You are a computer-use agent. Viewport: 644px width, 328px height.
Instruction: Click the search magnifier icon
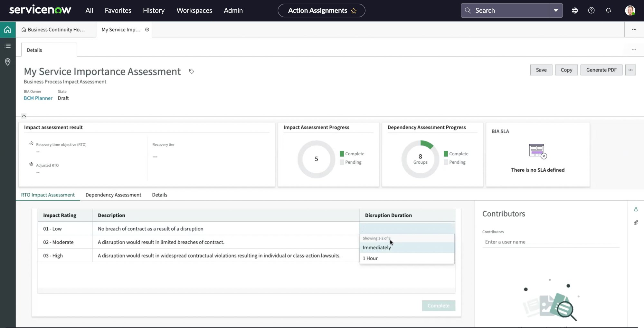468,10
